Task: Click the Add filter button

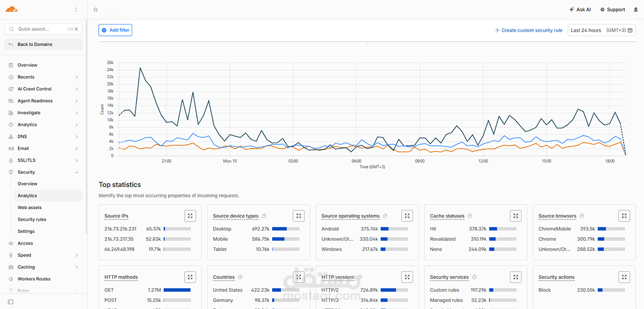Action: pyautogui.click(x=115, y=30)
